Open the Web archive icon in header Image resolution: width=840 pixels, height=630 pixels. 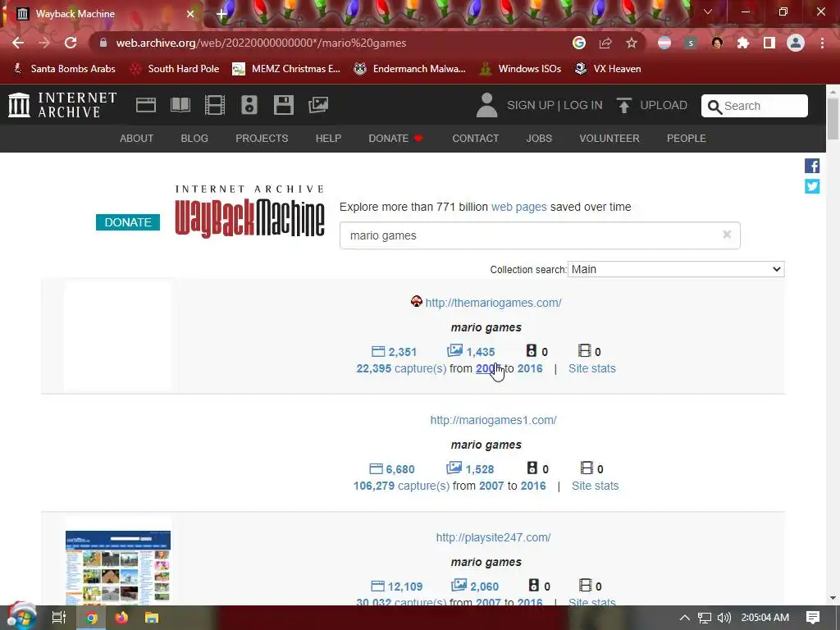coord(146,105)
